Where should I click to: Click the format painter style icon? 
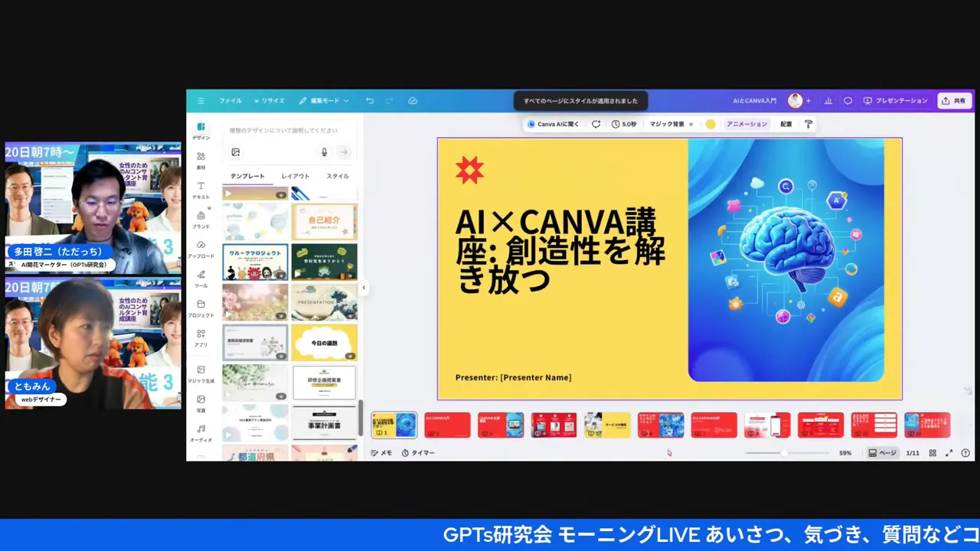(x=808, y=124)
